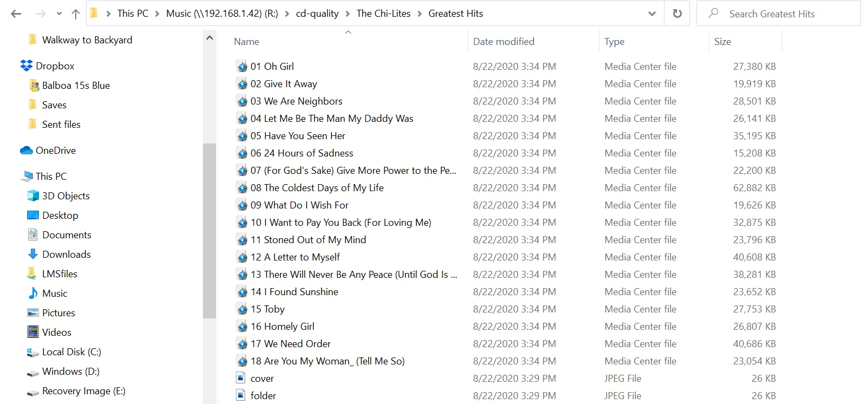Select file '17 We Need Order'

point(290,344)
